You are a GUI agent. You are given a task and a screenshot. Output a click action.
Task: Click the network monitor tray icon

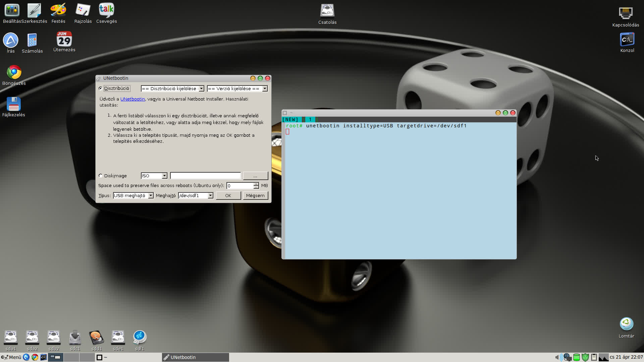(568, 357)
